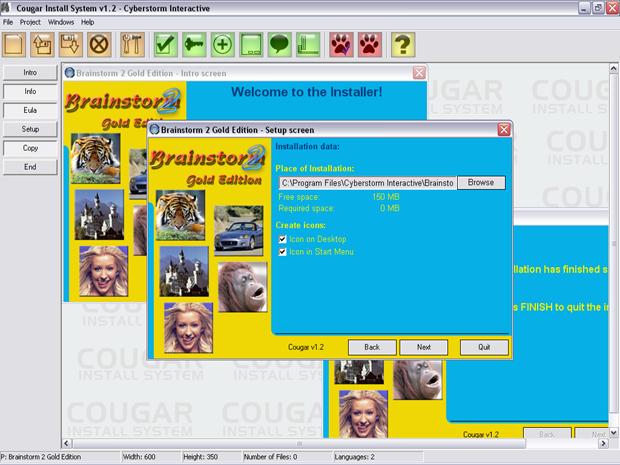Viewport: 620px width, 465px height.
Task: Restore down the main application window
Action: 598,8
